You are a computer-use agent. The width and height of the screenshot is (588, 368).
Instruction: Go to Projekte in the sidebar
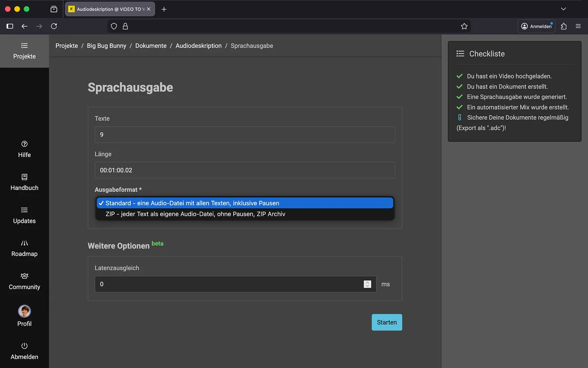24,51
